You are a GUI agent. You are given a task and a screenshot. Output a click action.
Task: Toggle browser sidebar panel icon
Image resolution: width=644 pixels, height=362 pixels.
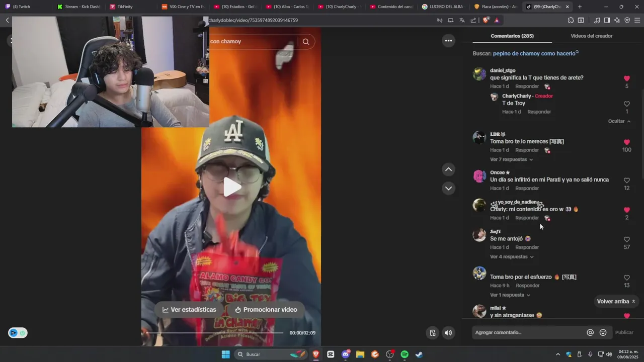pos(607,20)
